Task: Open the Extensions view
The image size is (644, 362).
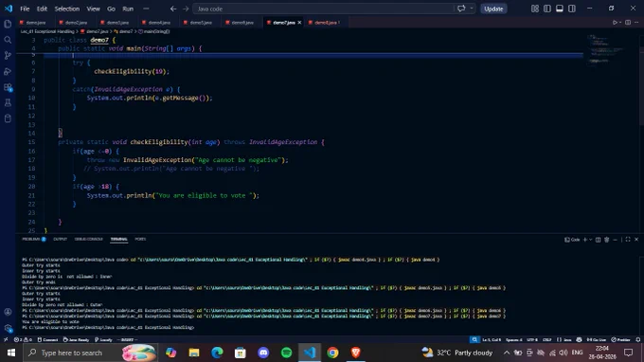Action: 8,87
